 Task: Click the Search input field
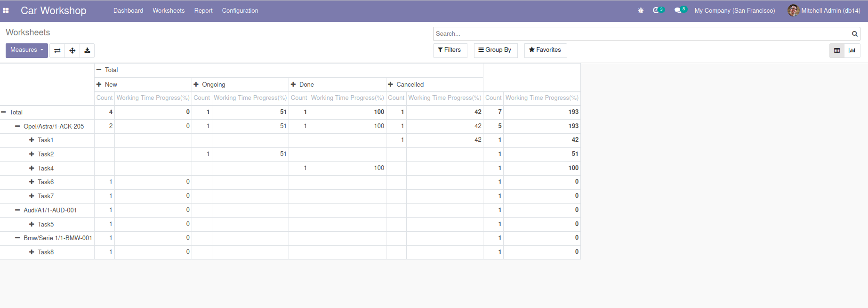click(640, 34)
